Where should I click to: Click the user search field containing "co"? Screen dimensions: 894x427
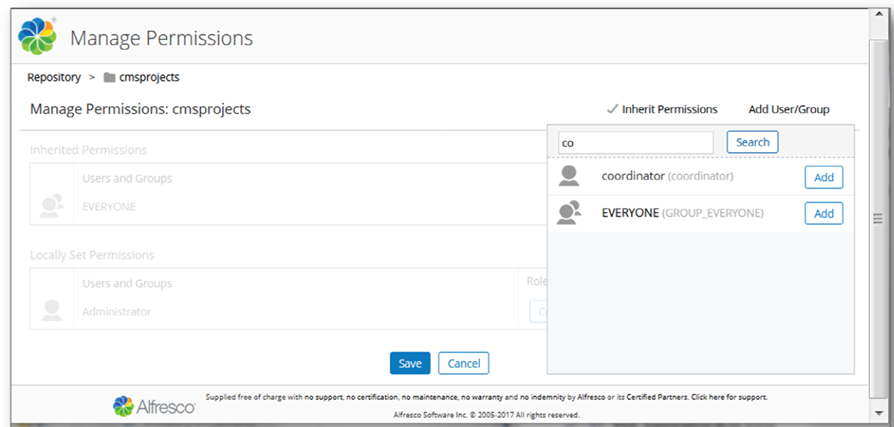[x=636, y=142]
